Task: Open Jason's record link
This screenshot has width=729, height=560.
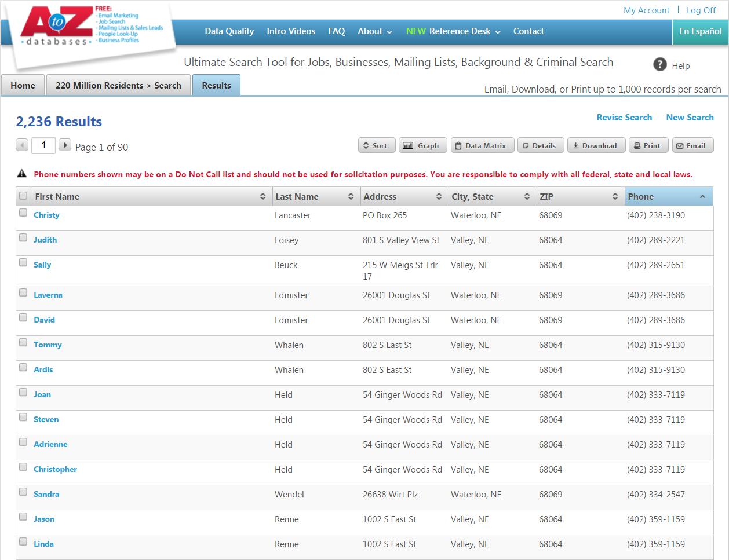Action: pos(44,519)
